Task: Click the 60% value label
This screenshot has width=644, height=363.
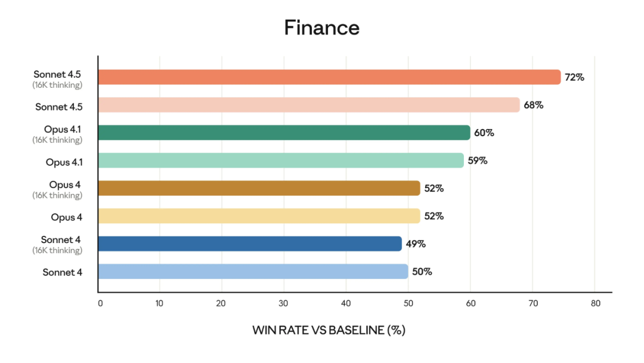Action: [484, 133]
